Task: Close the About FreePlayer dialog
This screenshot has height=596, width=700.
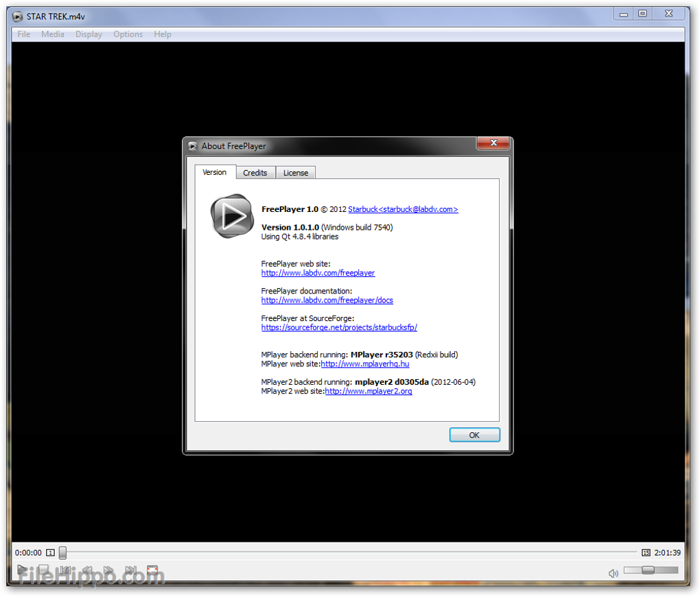Action: click(x=493, y=143)
